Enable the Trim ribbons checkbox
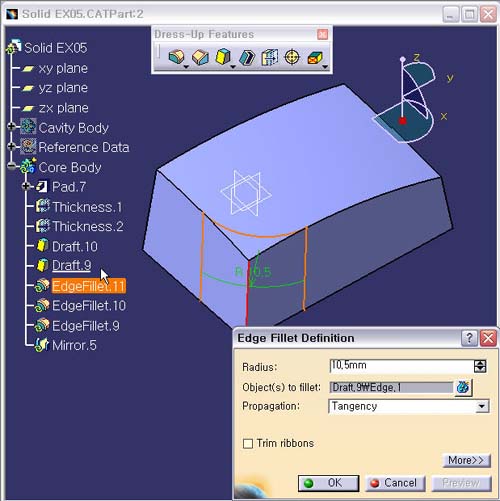This screenshot has width=500, height=501. (x=248, y=443)
